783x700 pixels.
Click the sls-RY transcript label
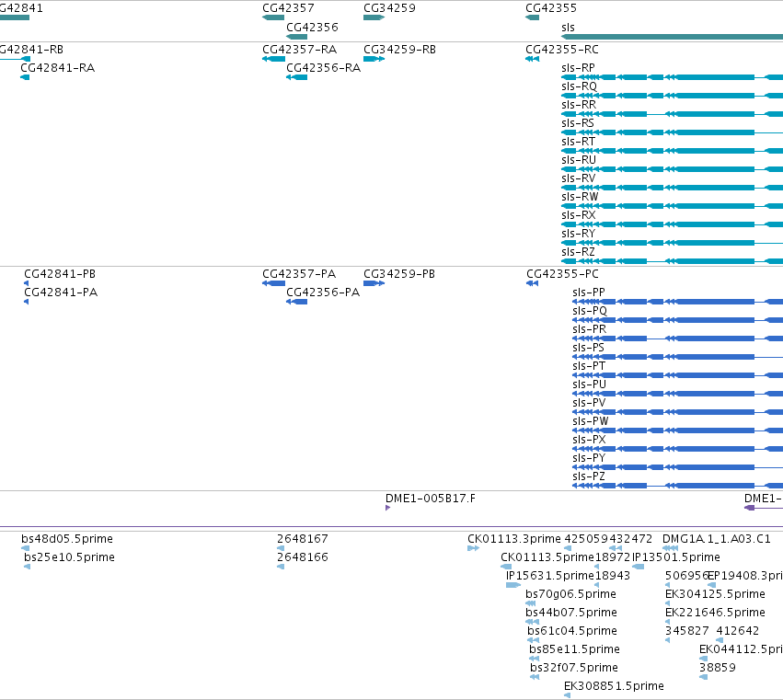[578, 234]
